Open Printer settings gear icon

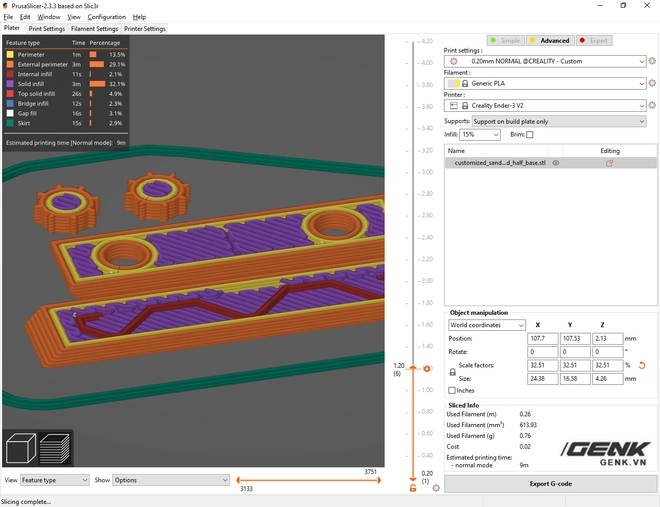point(652,105)
